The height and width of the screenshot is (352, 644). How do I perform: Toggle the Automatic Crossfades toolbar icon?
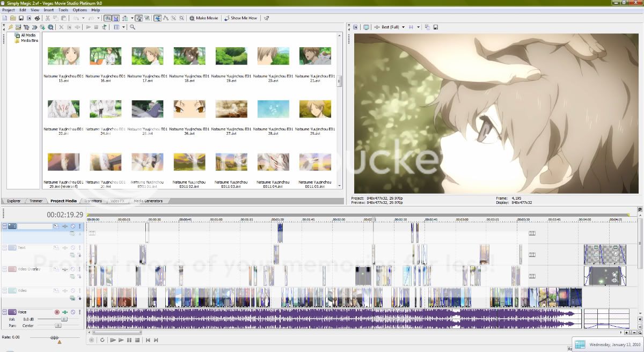[x=116, y=18]
